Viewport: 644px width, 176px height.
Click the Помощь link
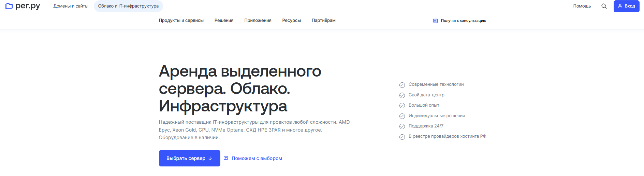[582, 6]
